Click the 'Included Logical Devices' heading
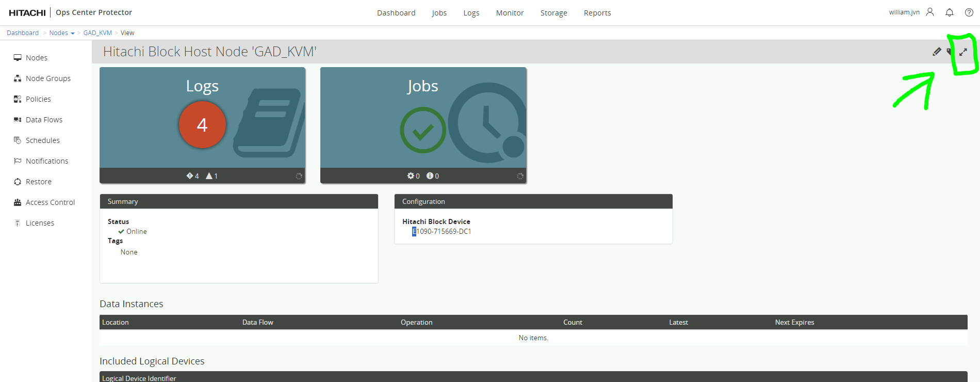This screenshot has width=980, height=382. coord(152,361)
